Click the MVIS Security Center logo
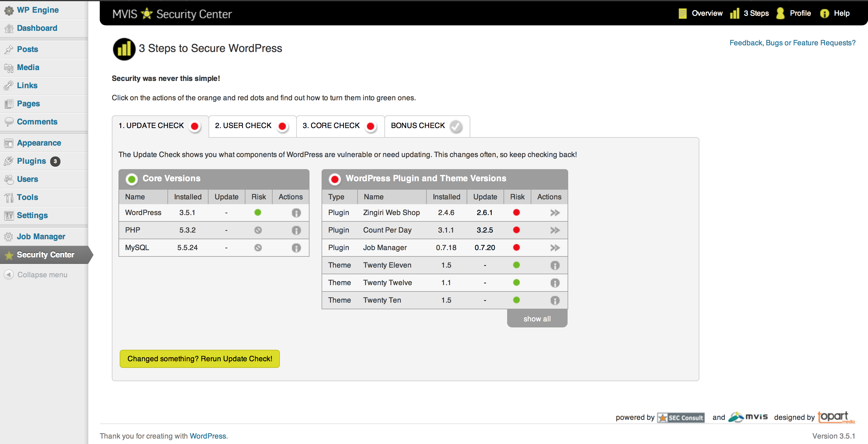The image size is (868, 444). (x=172, y=14)
